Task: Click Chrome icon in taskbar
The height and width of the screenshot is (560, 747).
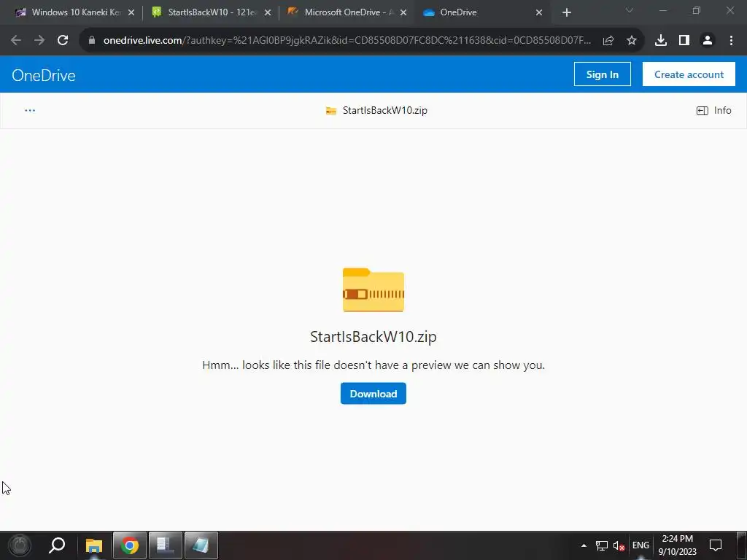Action: coord(130,545)
